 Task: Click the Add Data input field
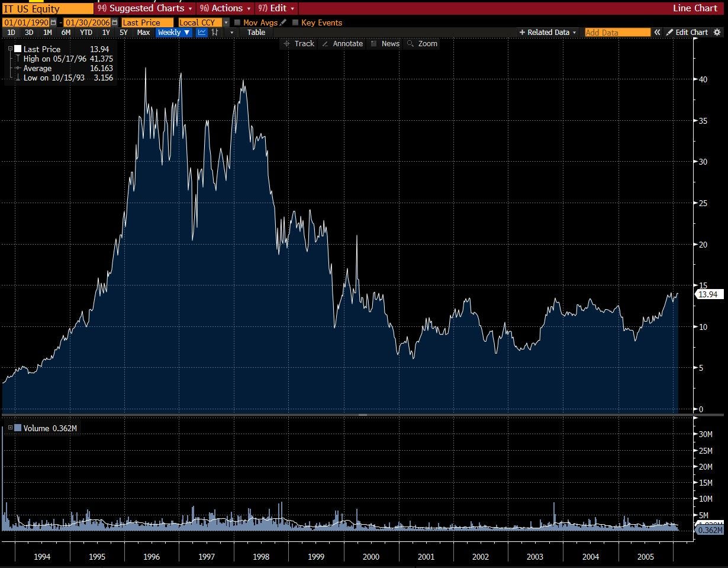[x=617, y=33]
